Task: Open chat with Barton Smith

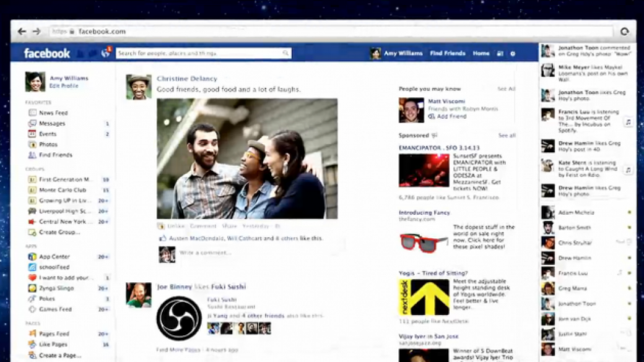Action: click(587, 227)
